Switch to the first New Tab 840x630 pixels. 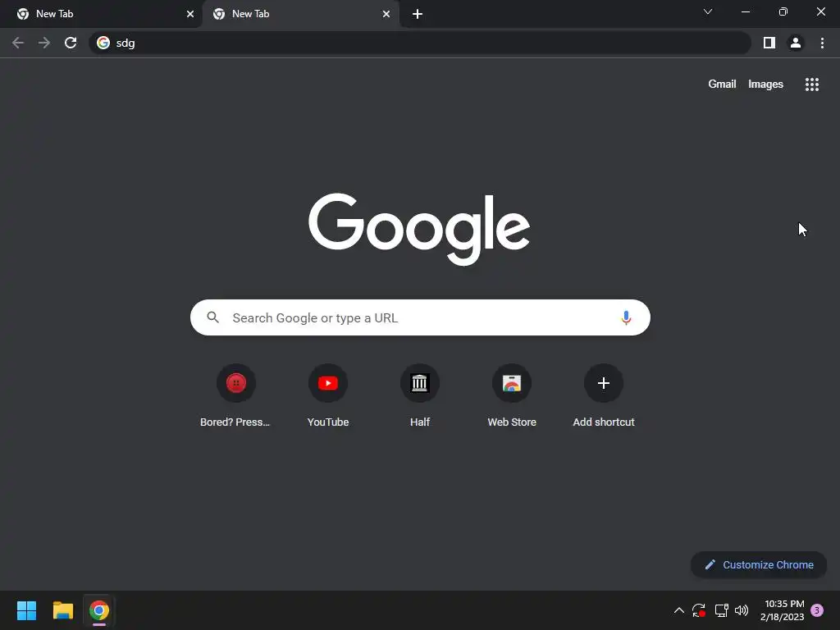[x=101, y=14]
